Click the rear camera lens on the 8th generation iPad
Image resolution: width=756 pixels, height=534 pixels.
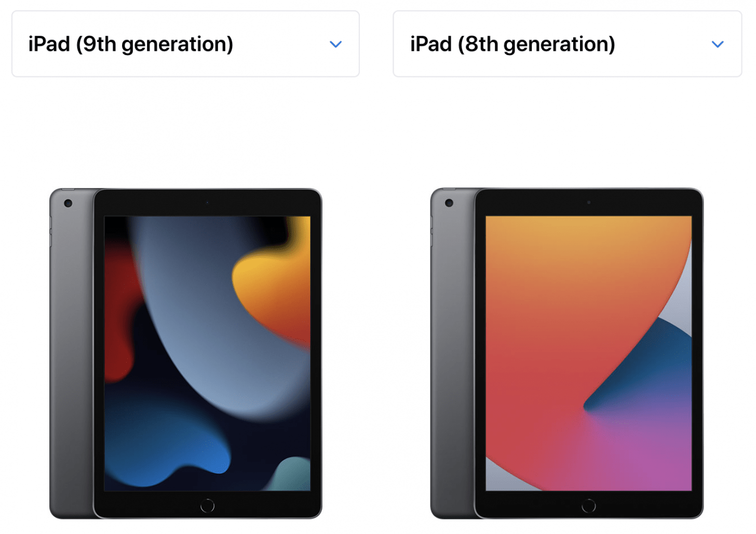click(x=449, y=203)
